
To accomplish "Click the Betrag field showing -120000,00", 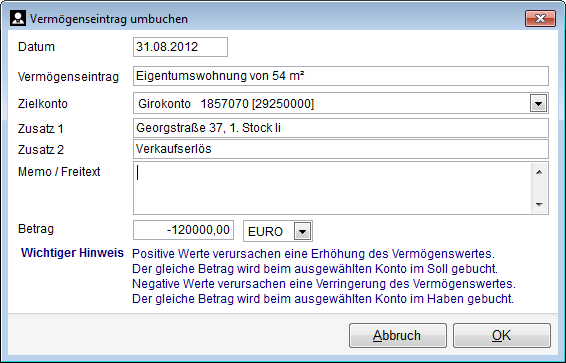I will coord(183,230).
